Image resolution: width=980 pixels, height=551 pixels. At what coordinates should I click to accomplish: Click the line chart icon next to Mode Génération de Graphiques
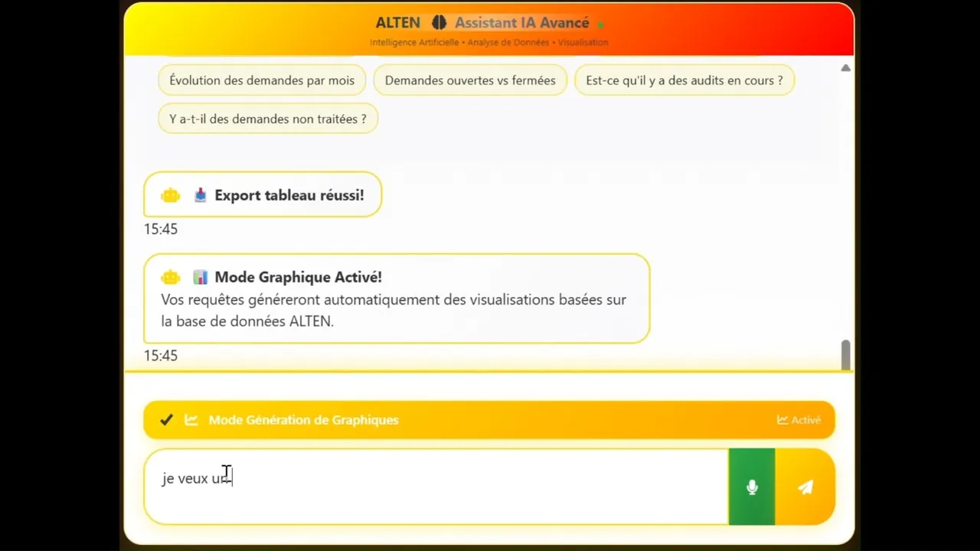pyautogui.click(x=191, y=419)
